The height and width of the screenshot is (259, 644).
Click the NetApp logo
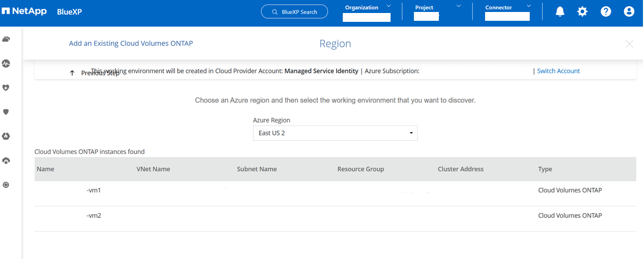[x=25, y=11]
